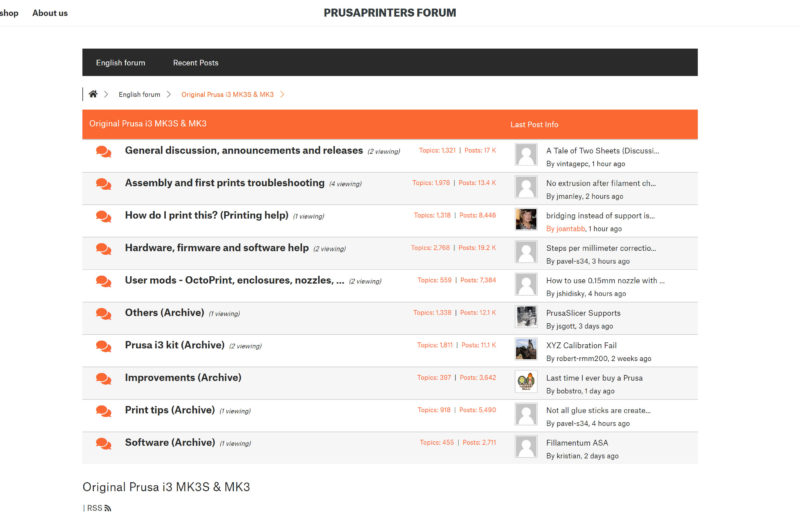Open How do I print this? forum
This screenshot has width=800, height=521.
207,215
